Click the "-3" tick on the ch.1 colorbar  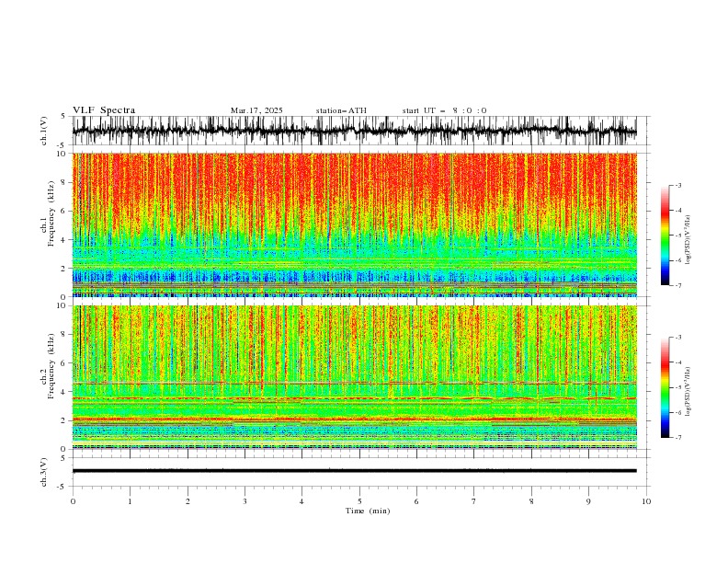[678, 185]
